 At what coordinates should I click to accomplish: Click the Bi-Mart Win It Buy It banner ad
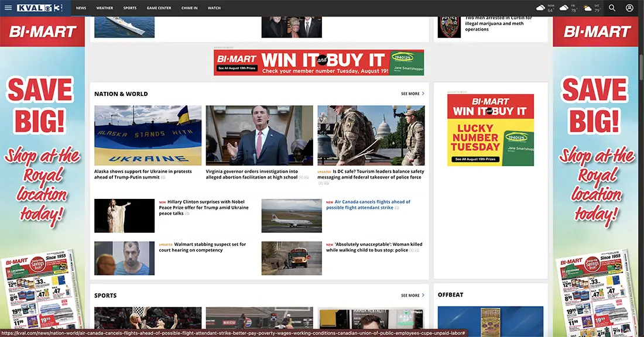click(x=318, y=63)
